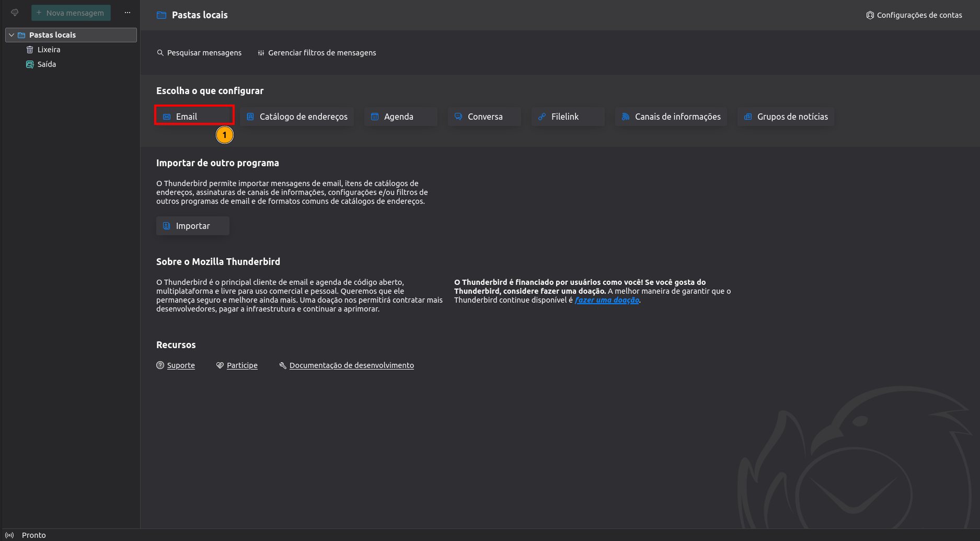Image resolution: width=980 pixels, height=541 pixels.
Task: Click Pesquisar mensagens
Action: click(199, 53)
